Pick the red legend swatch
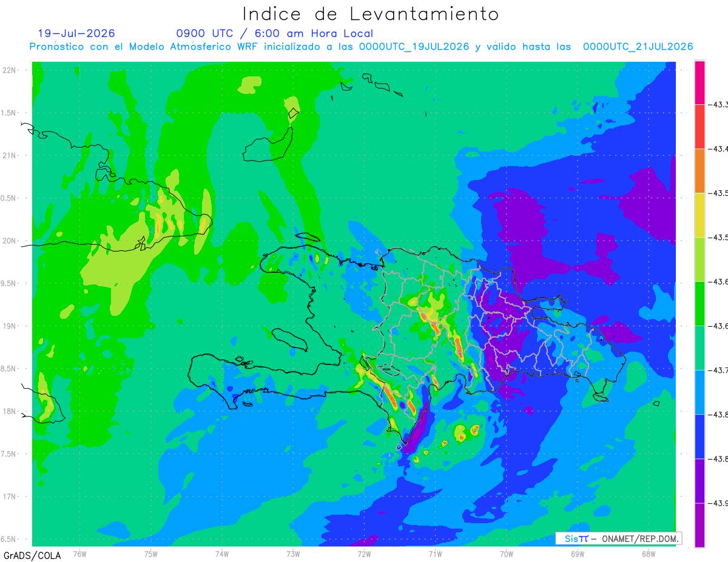Image resolution: width=728 pixels, height=562 pixels. pyautogui.click(x=699, y=126)
